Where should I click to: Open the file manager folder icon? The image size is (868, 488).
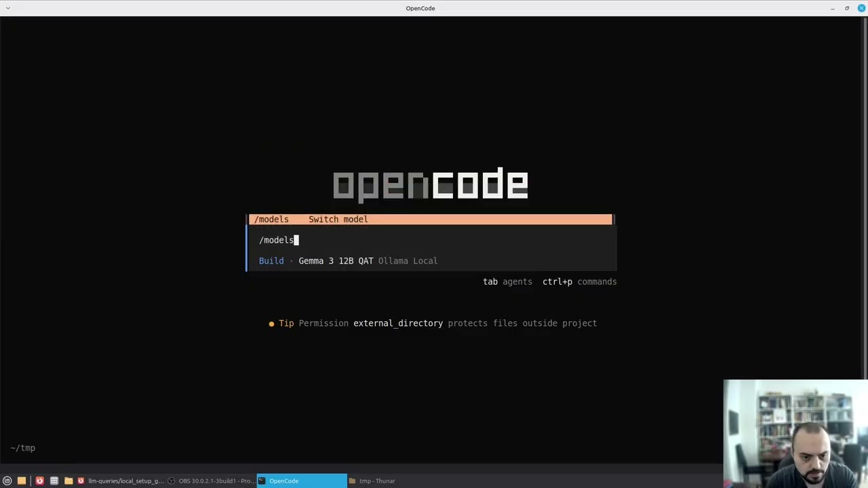pos(68,481)
